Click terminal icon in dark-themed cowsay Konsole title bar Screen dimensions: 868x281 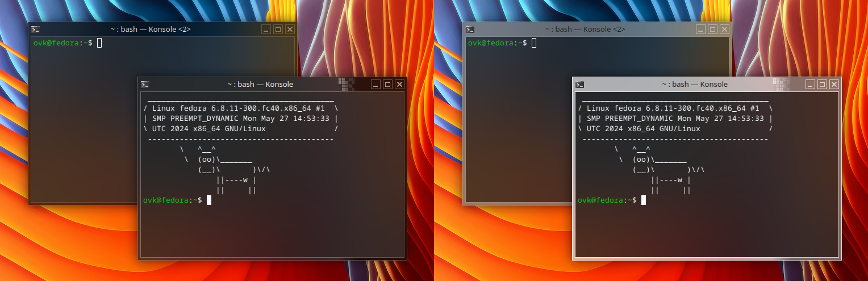[x=145, y=84]
